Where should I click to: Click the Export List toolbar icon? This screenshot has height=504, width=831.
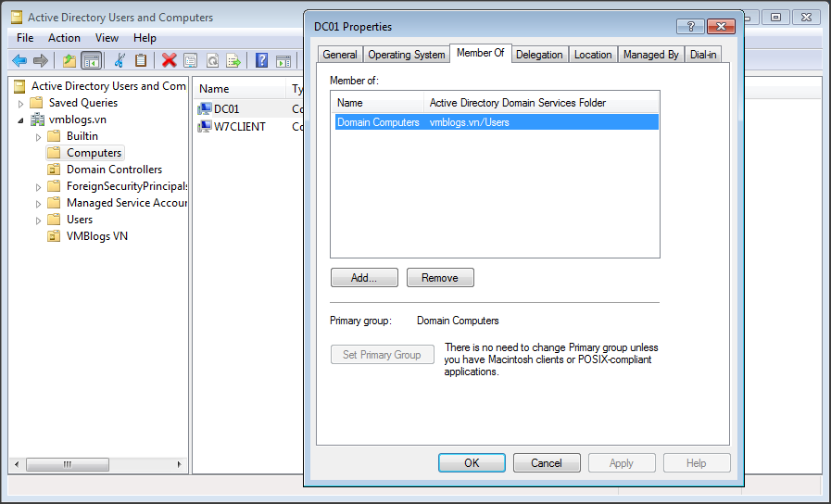point(233,60)
